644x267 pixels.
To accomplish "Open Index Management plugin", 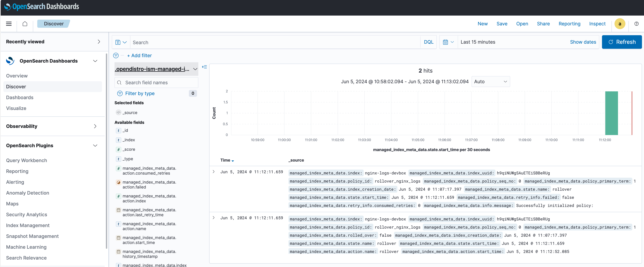I will pos(28,226).
